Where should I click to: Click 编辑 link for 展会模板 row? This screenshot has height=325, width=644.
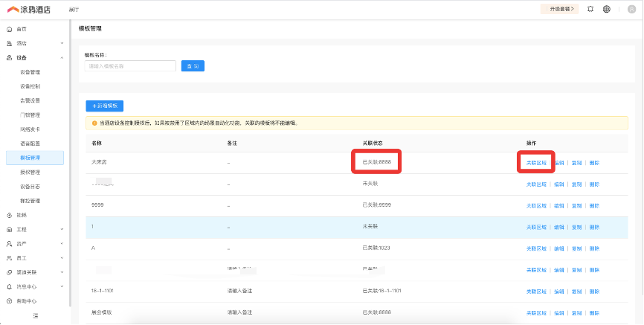pyautogui.click(x=559, y=313)
